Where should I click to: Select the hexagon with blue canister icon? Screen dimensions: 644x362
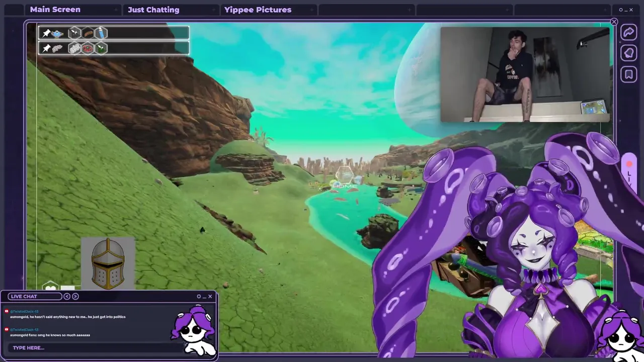coord(101,33)
